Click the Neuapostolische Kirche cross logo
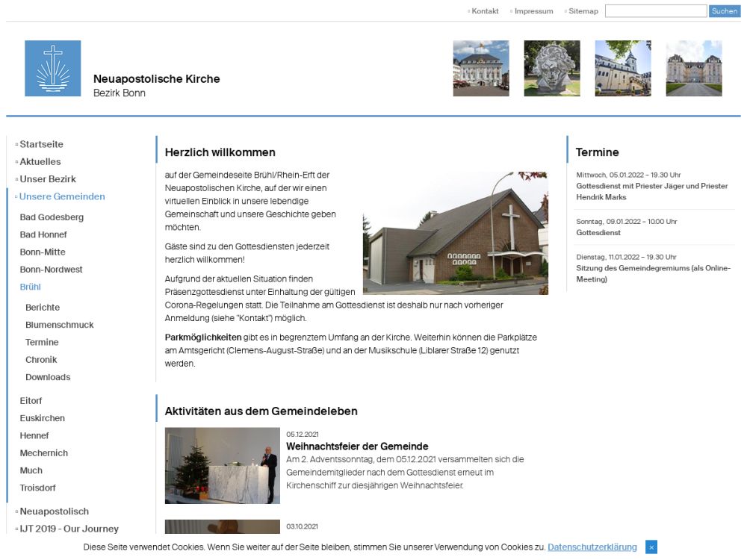This screenshot has height=560, width=747. click(52, 69)
